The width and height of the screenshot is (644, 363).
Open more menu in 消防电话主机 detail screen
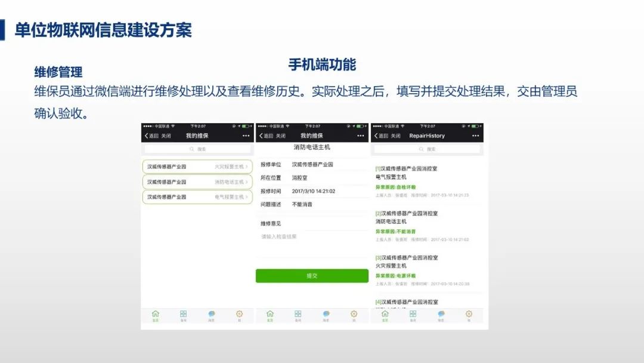[x=360, y=136]
